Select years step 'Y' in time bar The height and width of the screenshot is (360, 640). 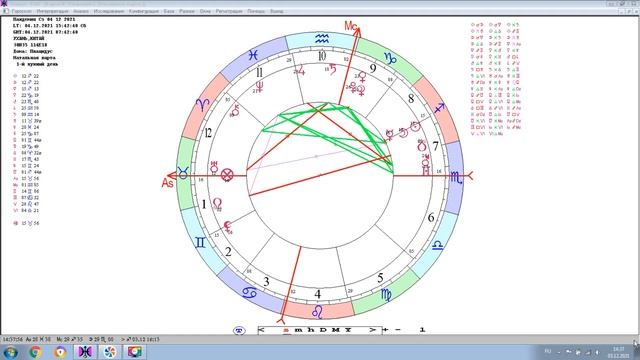(x=348, y=330)
